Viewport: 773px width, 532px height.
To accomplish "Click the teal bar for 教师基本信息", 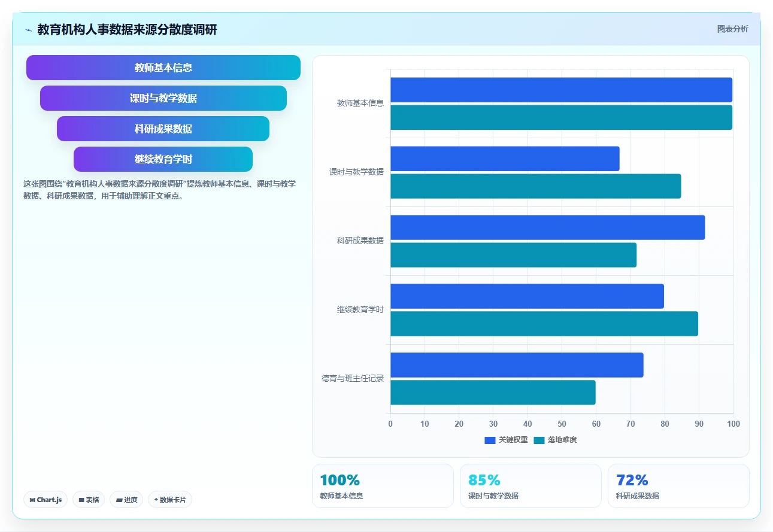I will pyautogui.click(x=562, y=117).
